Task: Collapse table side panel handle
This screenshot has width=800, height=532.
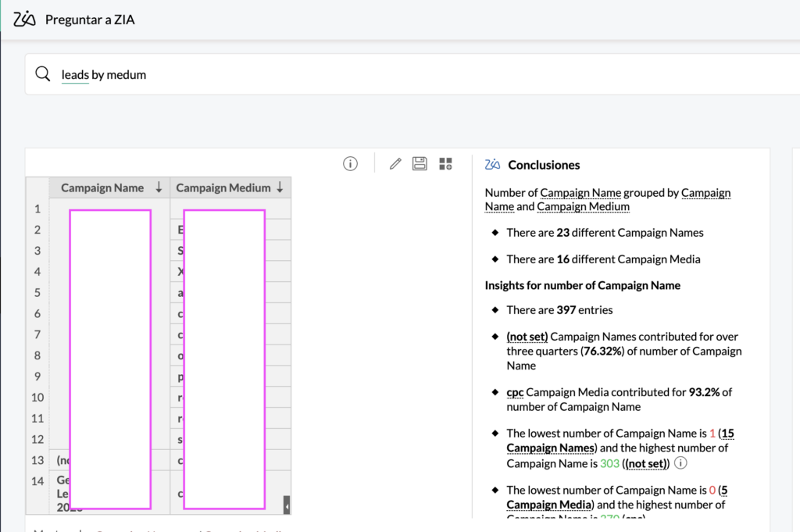Action: (x=287, y=505)
